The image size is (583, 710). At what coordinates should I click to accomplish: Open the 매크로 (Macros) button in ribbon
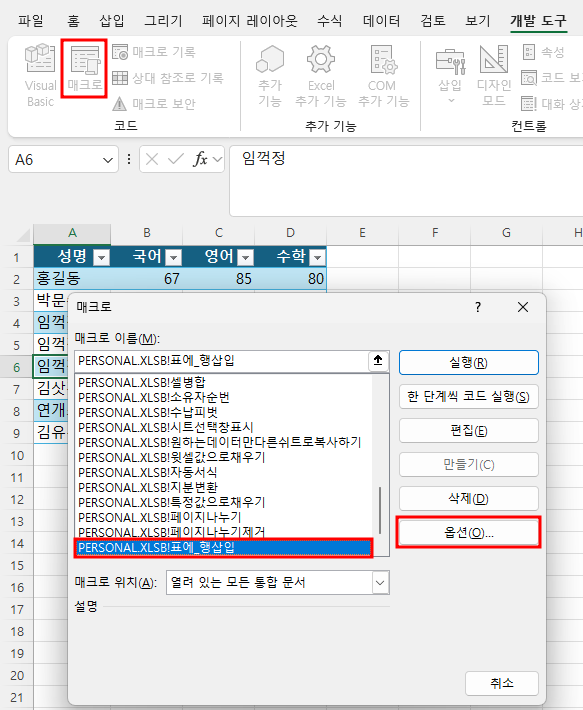(x=84, y=69)
